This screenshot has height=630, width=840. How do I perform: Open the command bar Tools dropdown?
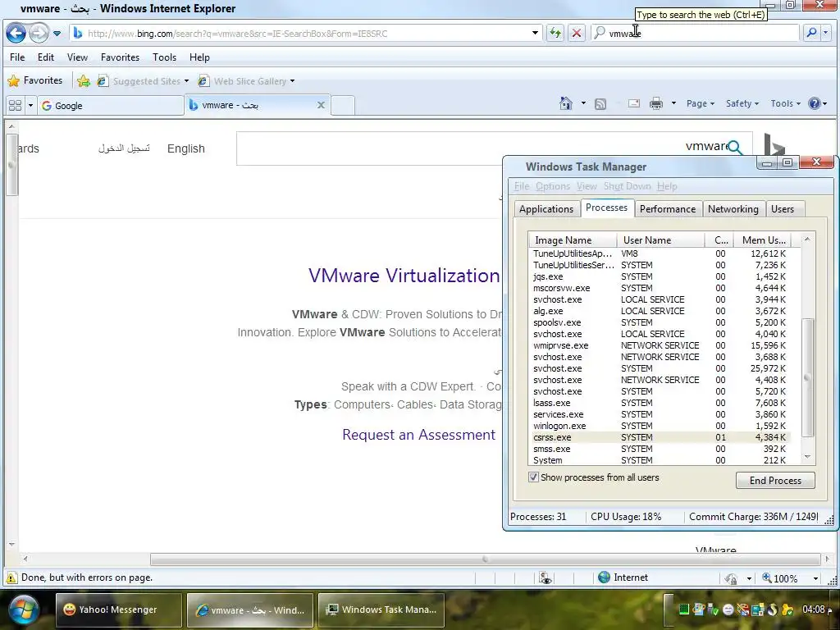point(785,103)
